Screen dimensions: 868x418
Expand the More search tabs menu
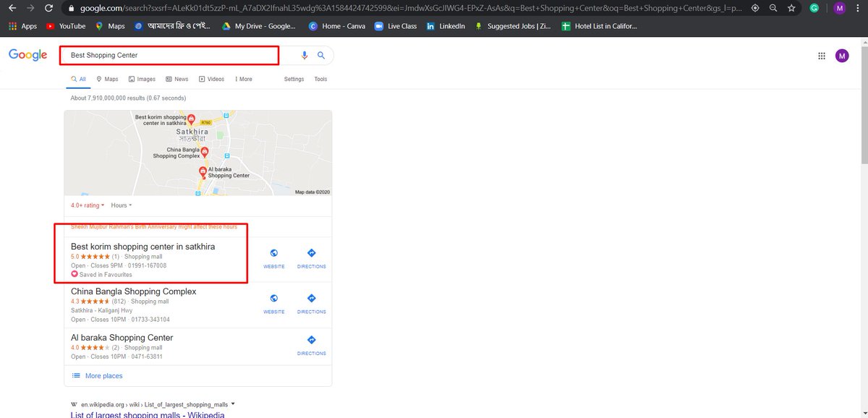click(x=242, y=79)
